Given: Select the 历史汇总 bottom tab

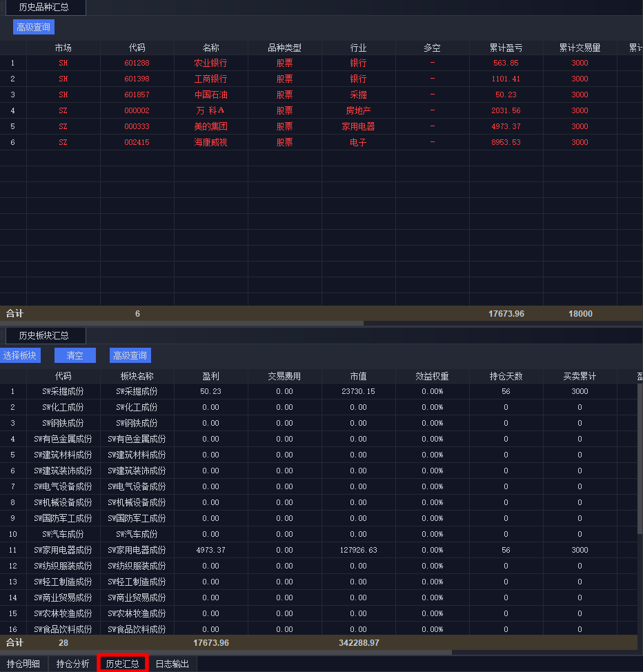Looking at the screenshot, I should point(123,664).
